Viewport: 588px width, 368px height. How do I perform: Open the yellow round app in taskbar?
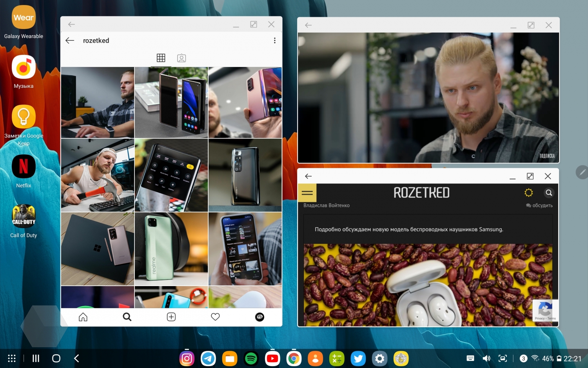401,359
